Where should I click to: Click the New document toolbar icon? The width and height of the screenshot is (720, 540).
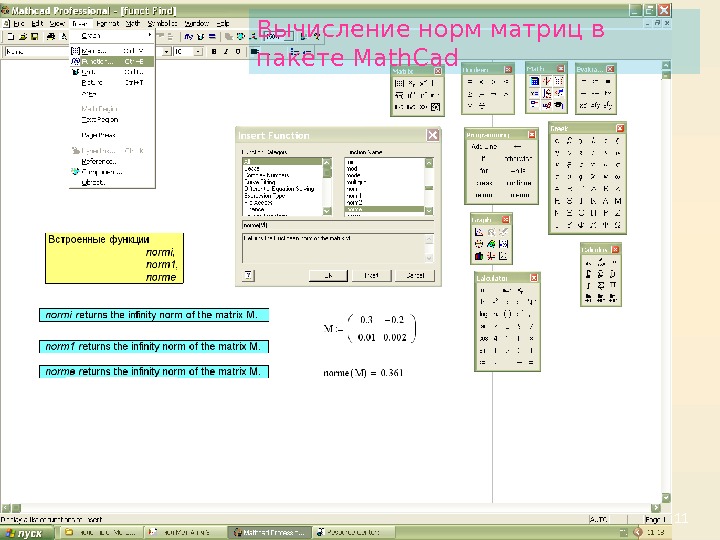tap(11, 36)
